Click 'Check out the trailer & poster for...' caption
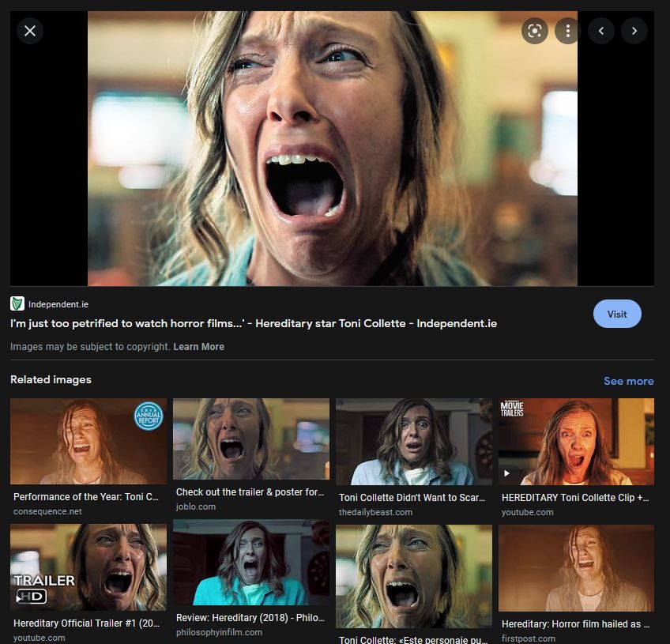This screenshot has height=644, width=670. [x=250, y=491]
